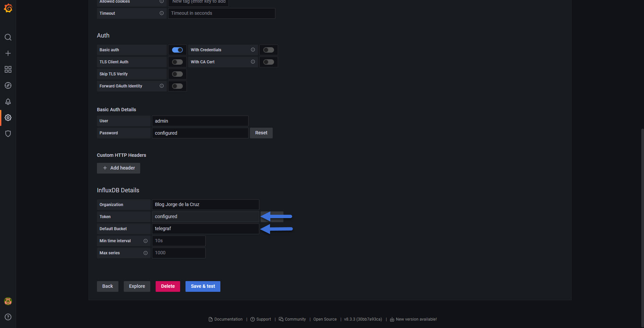This screenshot has width=644, height=328.
Task: Show the Min time interval info tooltip icon
Action: (146, 241)
